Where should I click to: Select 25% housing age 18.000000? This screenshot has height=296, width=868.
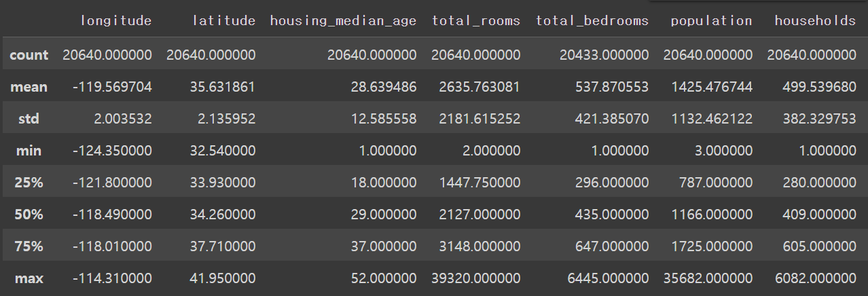383,183
